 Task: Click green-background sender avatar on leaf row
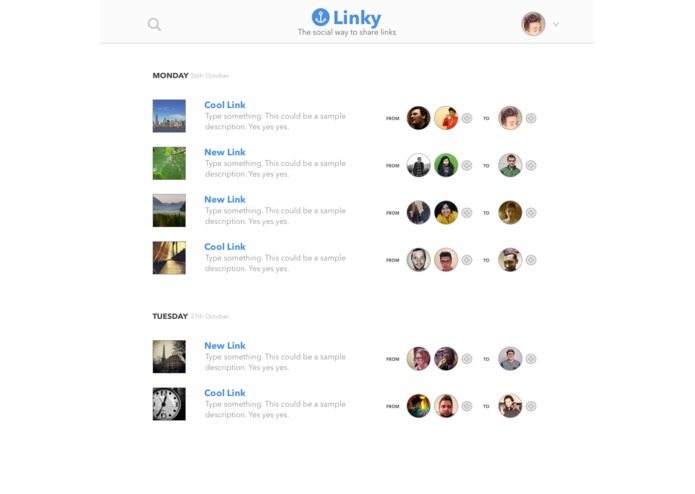point(446,165)
